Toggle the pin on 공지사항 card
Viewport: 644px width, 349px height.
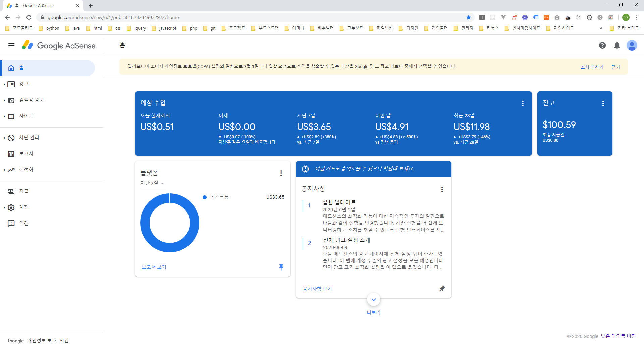point(442,289)
